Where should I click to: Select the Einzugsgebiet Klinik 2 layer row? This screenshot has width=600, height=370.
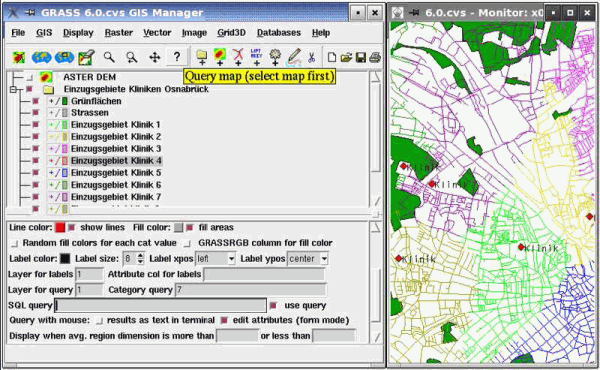[116, 137]
